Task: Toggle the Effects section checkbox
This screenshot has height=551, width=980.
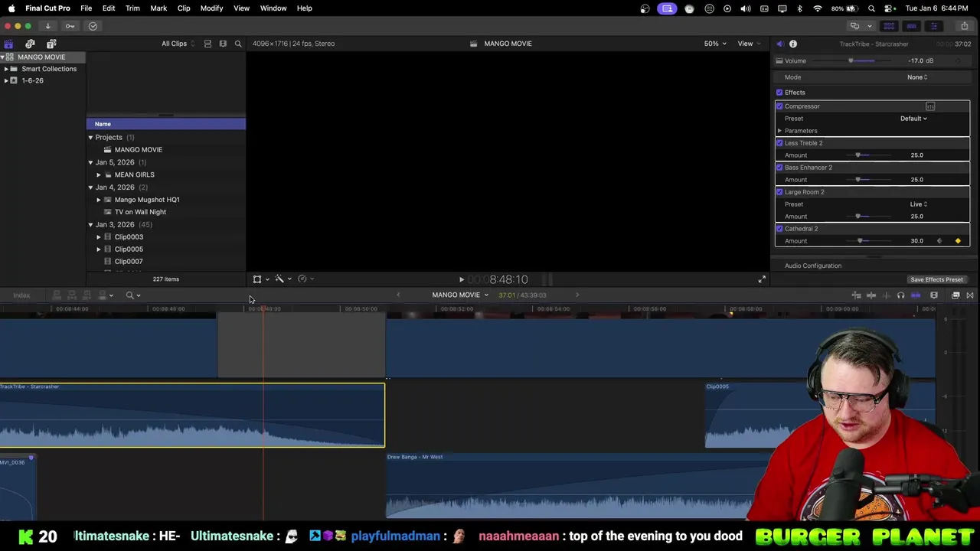Action: coord(779,93)
